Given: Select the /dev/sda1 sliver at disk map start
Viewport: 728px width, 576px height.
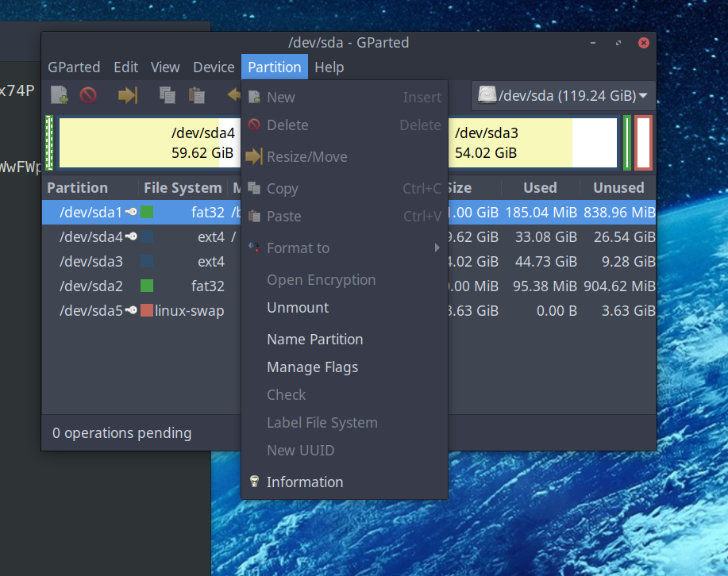Looking at the screenshot, I should pyautogui.click(x=49, y=143).
